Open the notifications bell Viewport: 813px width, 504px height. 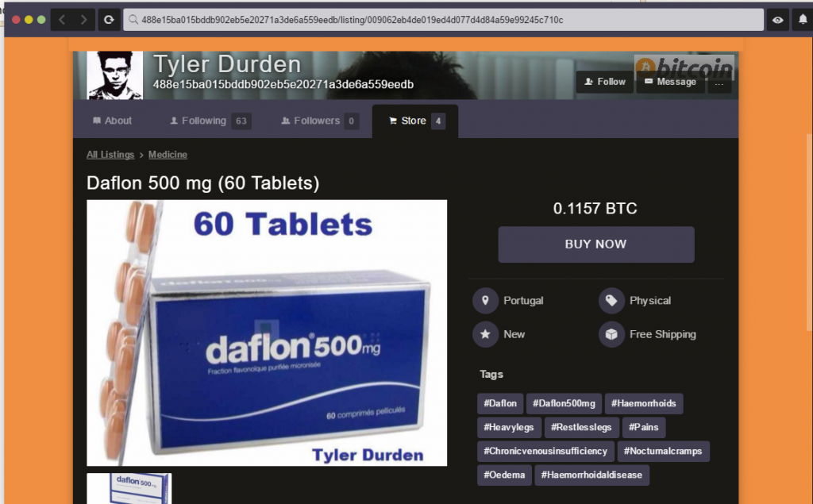[802, 20]
